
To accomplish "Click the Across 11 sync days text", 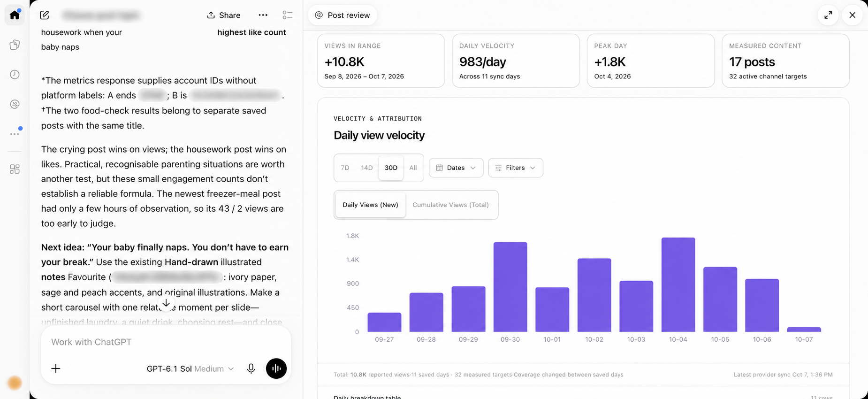I will [489, 77].
